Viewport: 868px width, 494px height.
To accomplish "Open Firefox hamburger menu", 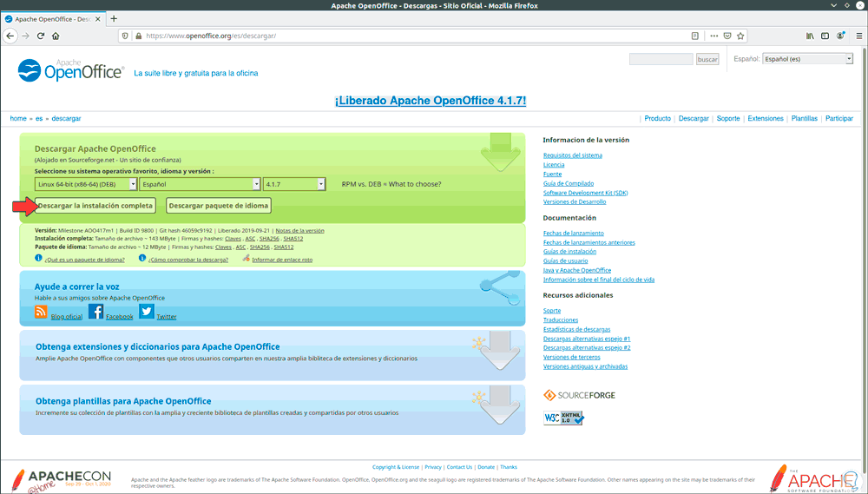I will coord(859,36).
